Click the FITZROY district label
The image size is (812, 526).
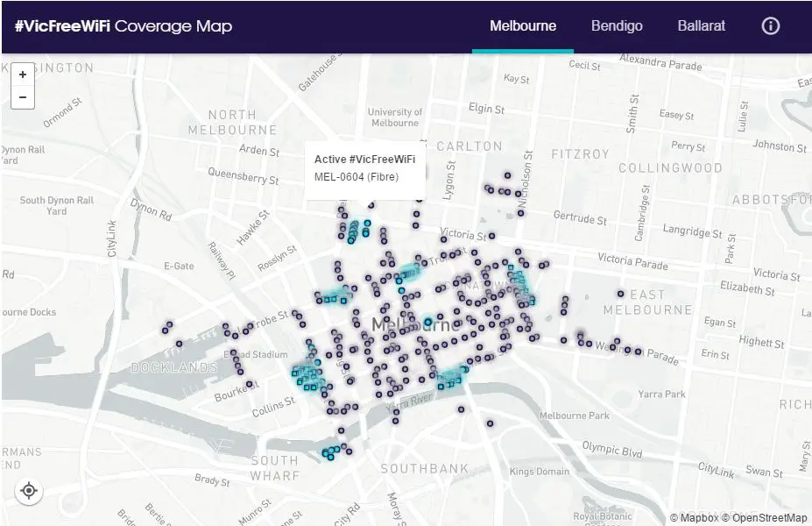coord(580,154)
